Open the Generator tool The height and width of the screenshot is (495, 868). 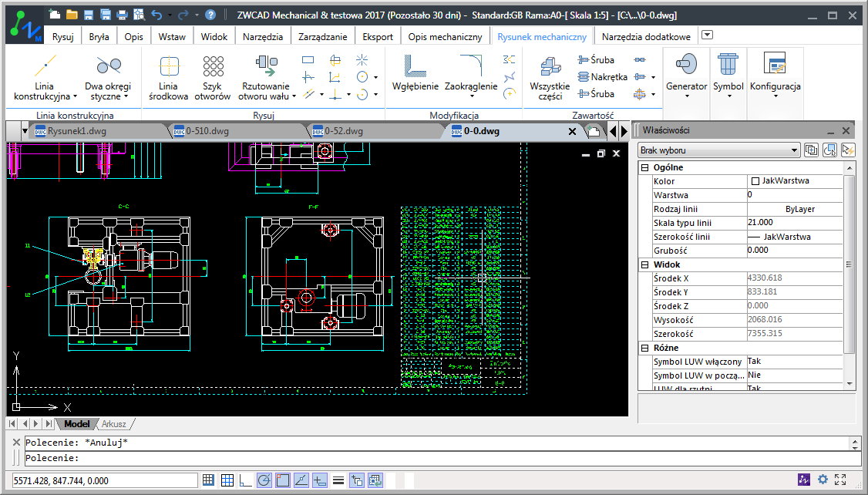pos(686,76)
